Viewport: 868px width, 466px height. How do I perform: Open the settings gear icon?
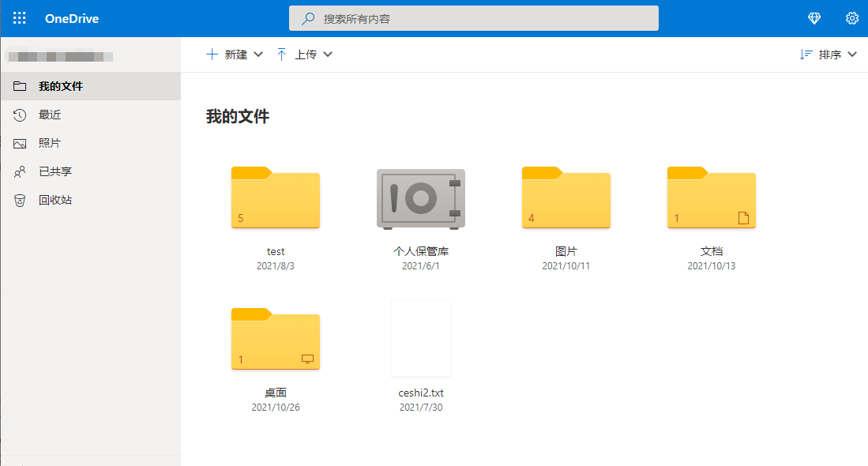click(x=852, y=18)
